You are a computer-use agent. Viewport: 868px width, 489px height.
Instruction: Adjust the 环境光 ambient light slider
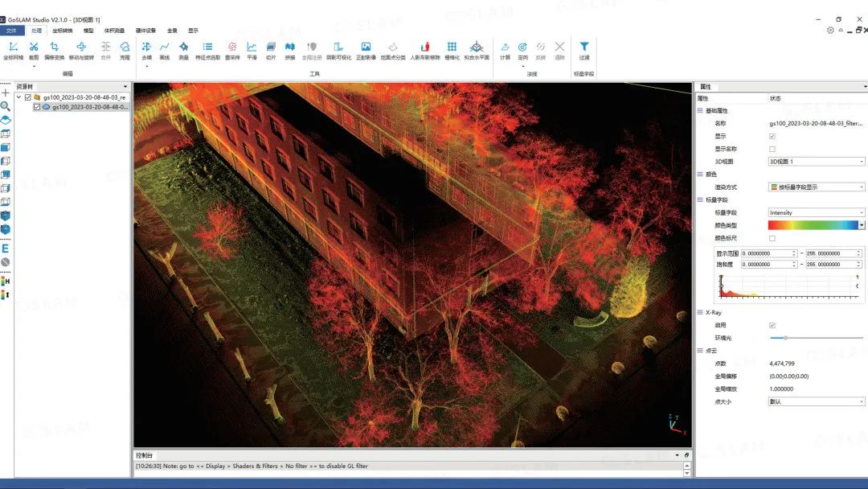816,338
